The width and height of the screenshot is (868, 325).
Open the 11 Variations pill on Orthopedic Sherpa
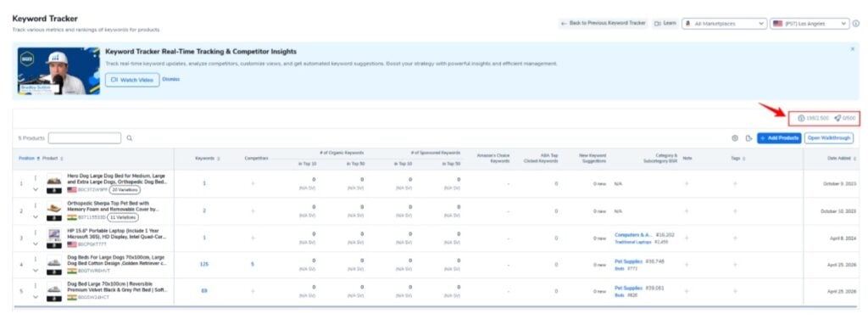click(x=122, y=217)
